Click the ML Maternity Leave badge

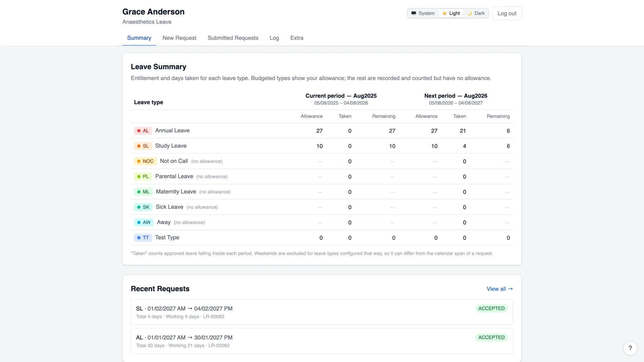[x=143, y=192]
